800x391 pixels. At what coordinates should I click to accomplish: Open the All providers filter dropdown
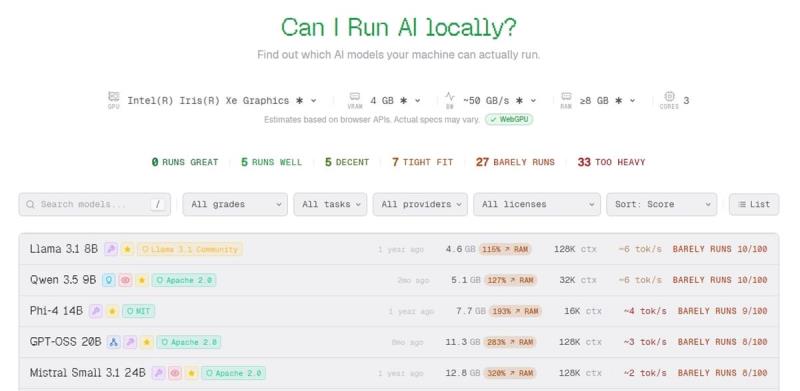(420, 204)
